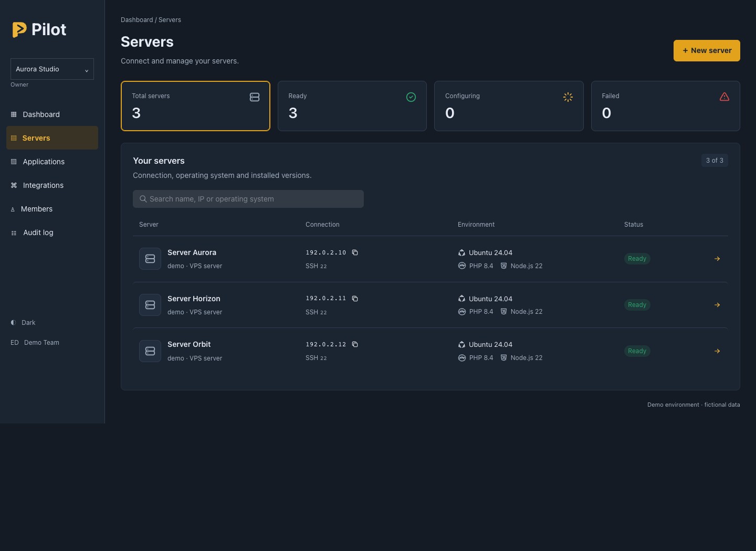Click PHP icon in Server Aurora row

pos(462,266)
